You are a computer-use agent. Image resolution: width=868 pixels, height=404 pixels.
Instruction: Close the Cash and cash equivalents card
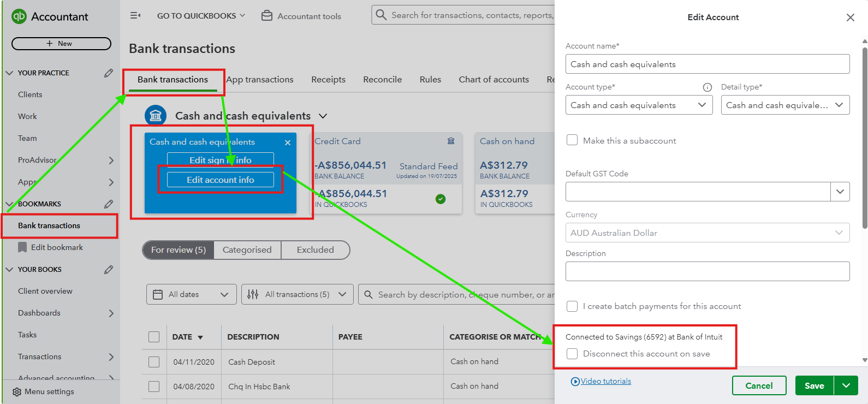(288, 142)
